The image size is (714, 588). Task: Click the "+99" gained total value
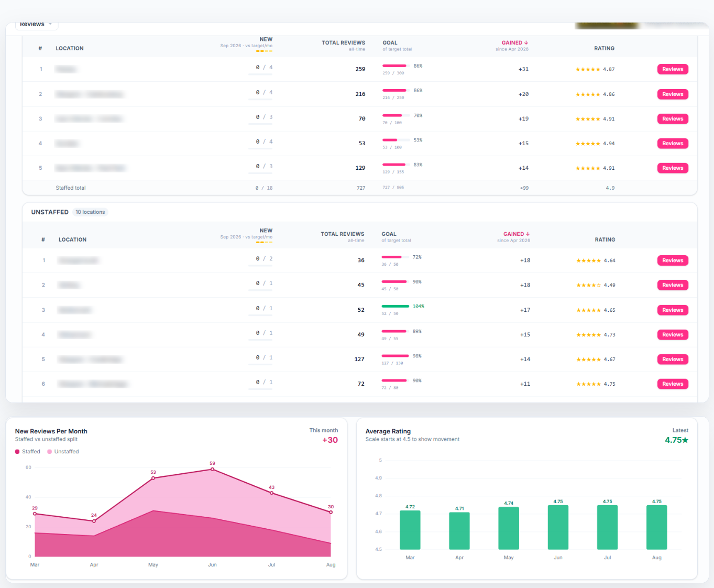click(524, 188)
